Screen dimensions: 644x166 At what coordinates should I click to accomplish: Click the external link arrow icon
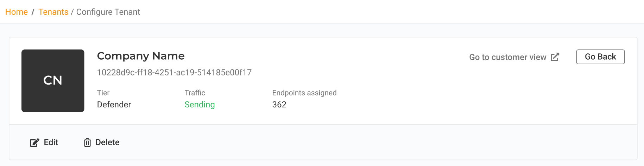[x=555, y=57]
